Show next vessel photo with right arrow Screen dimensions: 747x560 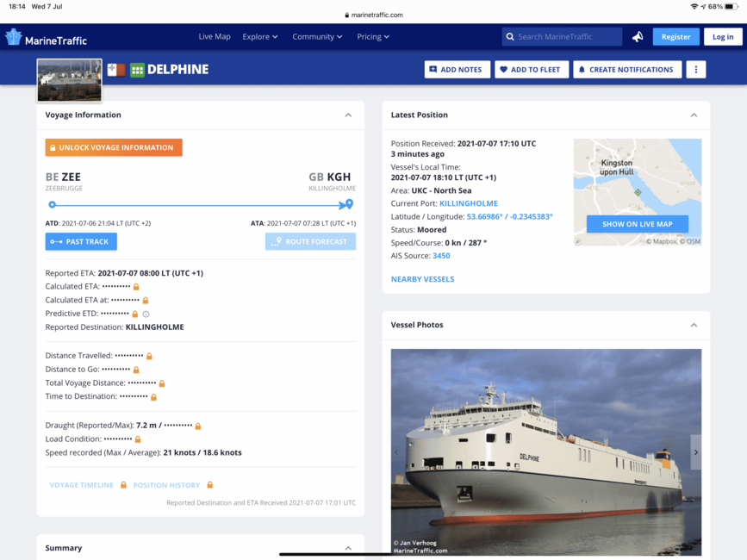695,452
